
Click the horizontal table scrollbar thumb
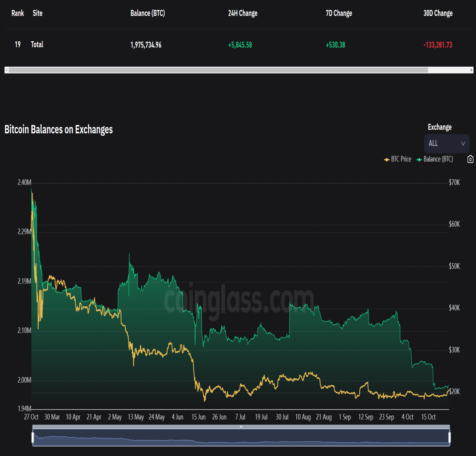218,70
